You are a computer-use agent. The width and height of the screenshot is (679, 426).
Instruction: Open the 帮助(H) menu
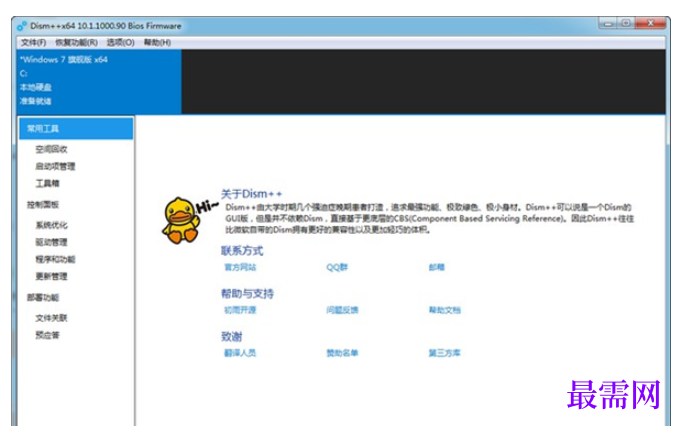157,42
